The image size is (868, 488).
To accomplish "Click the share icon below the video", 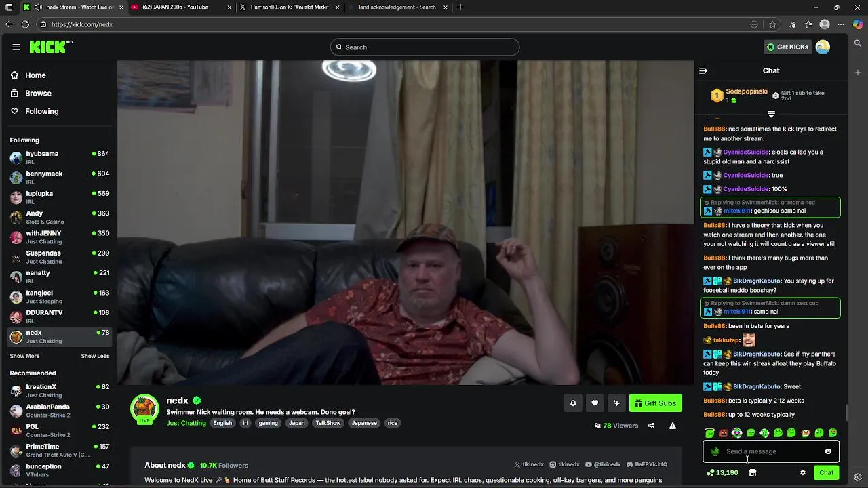I will pos(651,426).
